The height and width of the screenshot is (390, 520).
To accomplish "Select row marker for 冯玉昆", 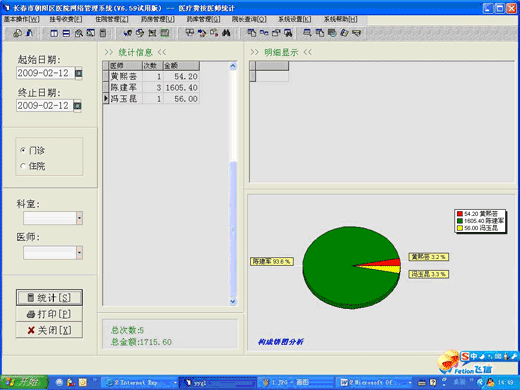I will (x=106, y=99).
